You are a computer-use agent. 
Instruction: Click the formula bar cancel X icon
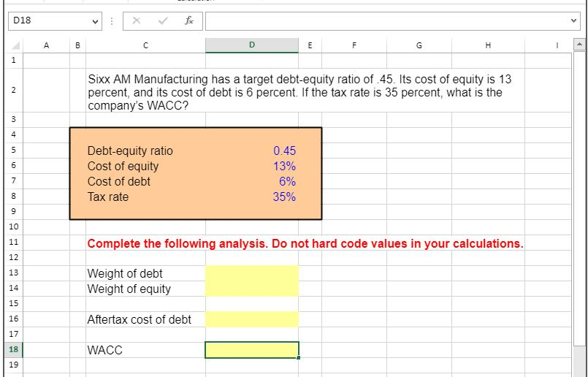[x=137, y=21]
